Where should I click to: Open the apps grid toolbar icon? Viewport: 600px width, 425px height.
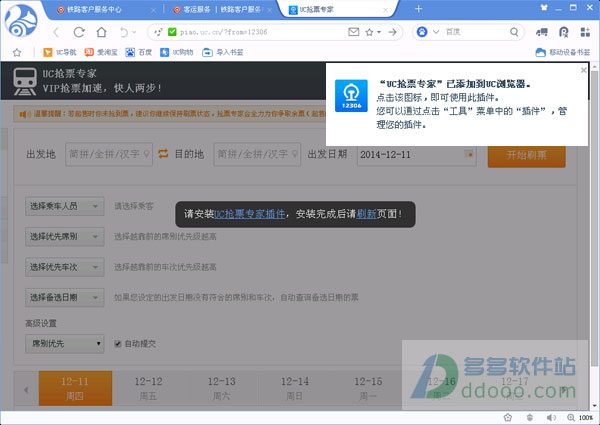[x=585, y=32]
